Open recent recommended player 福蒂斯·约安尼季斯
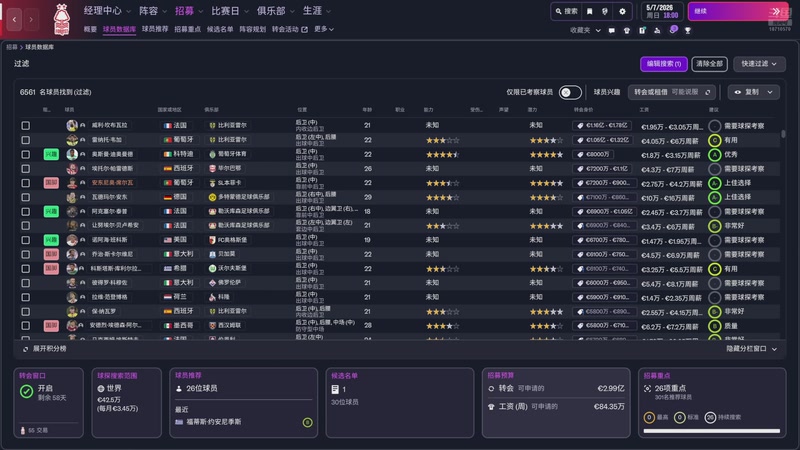Image resolution: width=800 pixels, height=450 pixels. click(213, 422)
